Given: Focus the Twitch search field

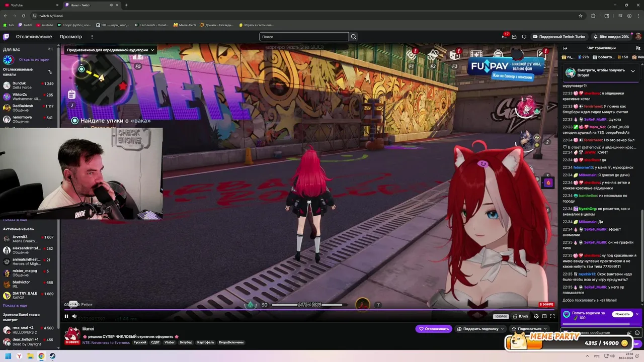Looking at the screenshot, I should [x=304, y=37].
